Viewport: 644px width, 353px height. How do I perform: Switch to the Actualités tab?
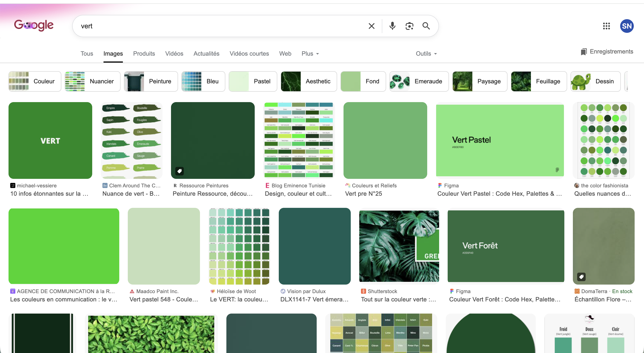207,54
